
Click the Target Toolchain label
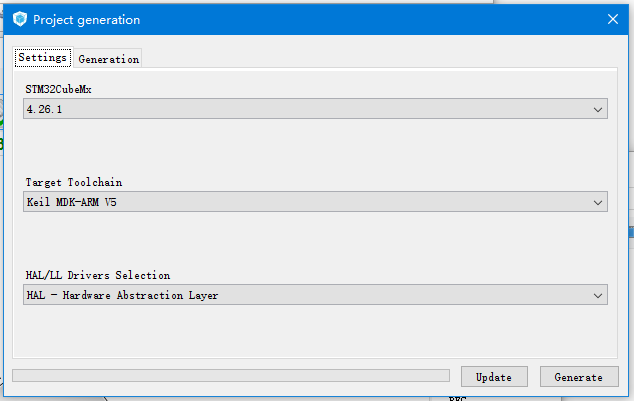(74, 182)
